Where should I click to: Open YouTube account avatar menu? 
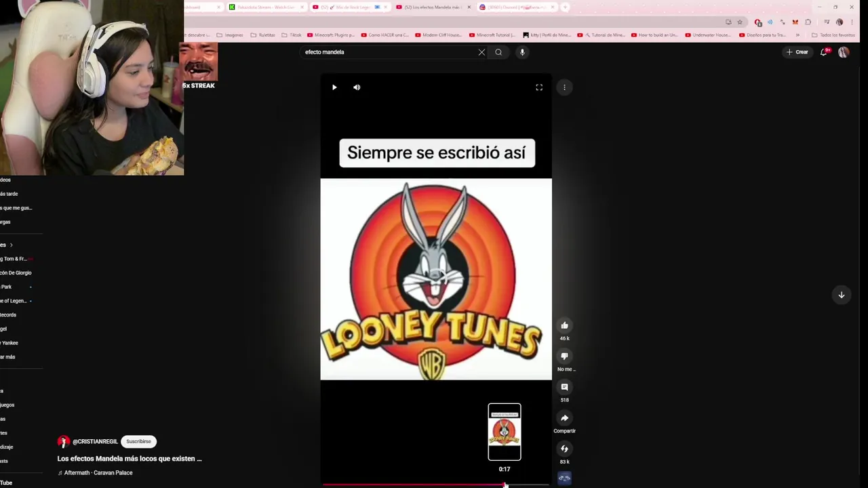coord(844,52)
